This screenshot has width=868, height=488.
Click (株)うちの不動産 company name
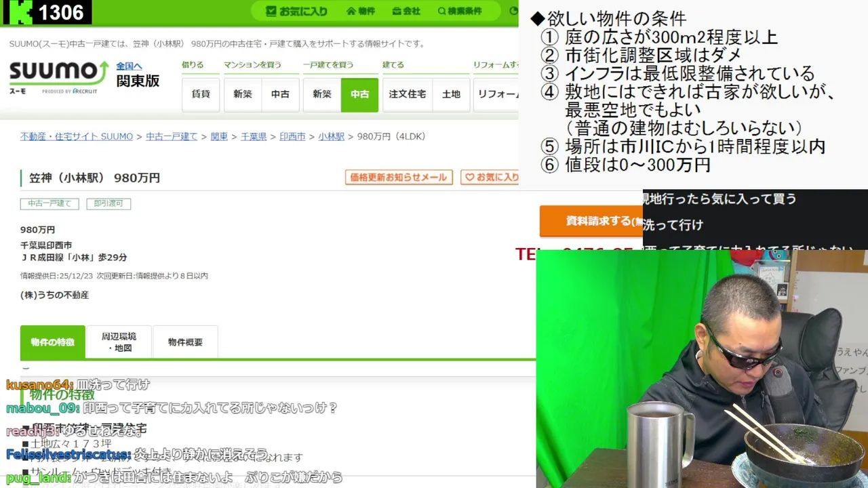point(54,295)
